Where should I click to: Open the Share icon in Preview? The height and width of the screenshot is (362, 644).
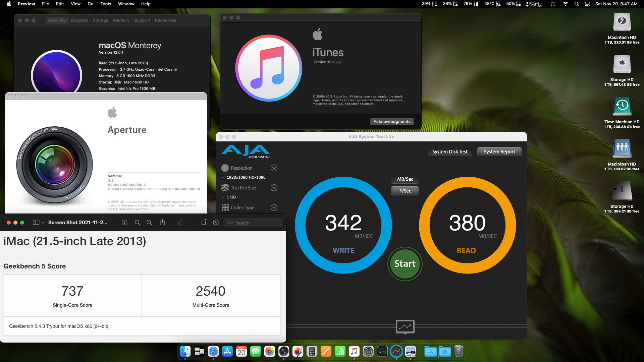[162, 223]
